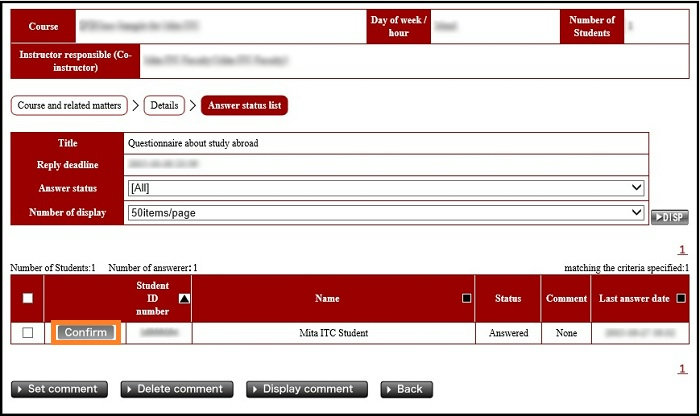Sort by Student ID number arrow icon

pos(184,298)
